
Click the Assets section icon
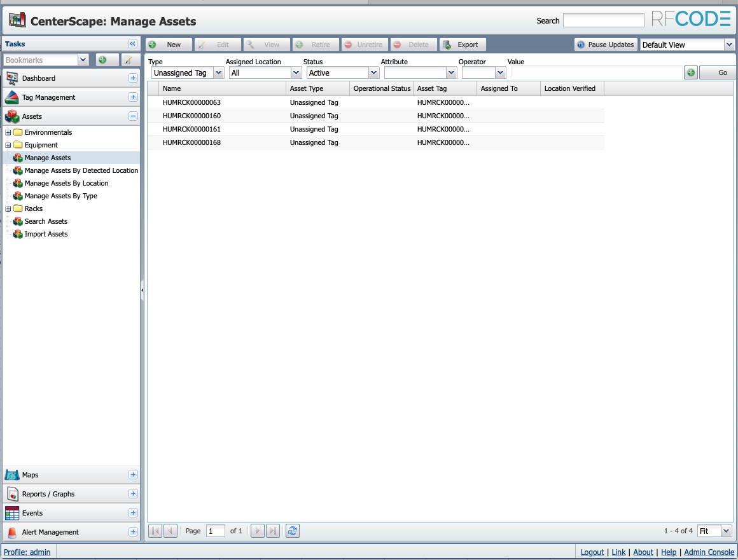click(x=11, y=116)
